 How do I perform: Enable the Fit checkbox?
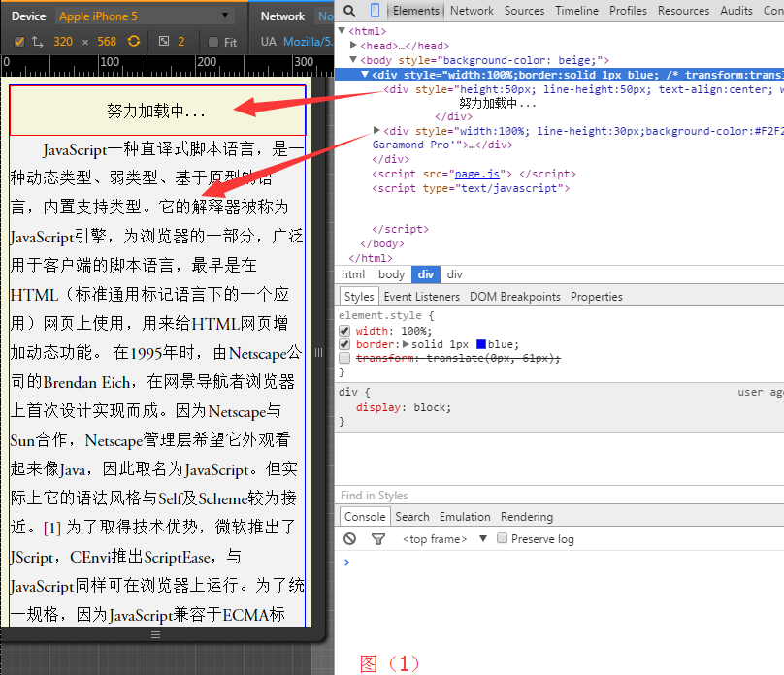[213, 42]
